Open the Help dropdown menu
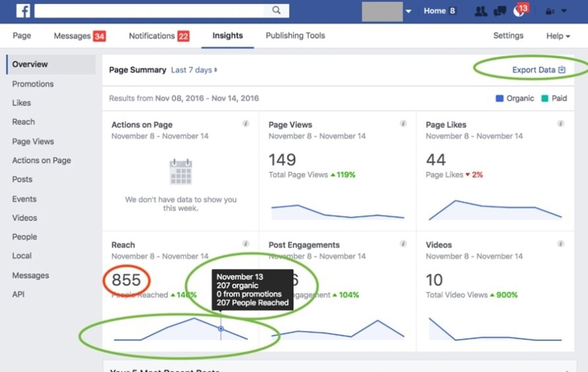This screenshot has height=372, width=588. pos(558,36)
